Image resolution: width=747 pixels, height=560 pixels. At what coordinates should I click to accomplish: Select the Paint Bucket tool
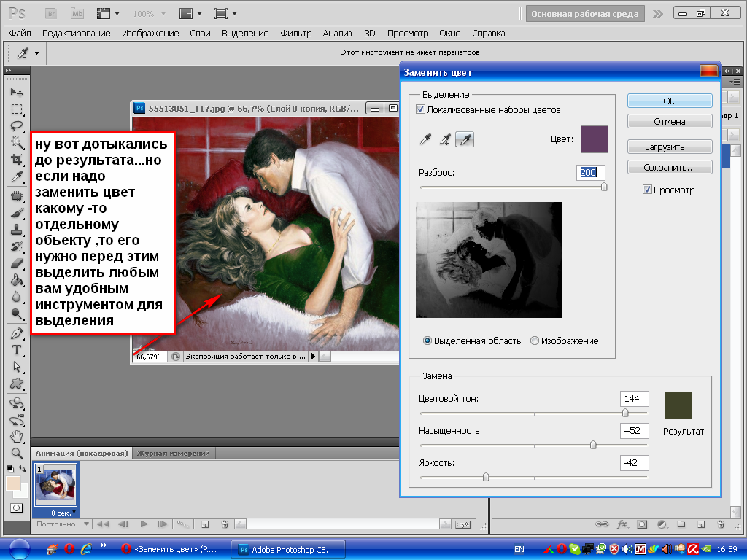pos(17,279)
